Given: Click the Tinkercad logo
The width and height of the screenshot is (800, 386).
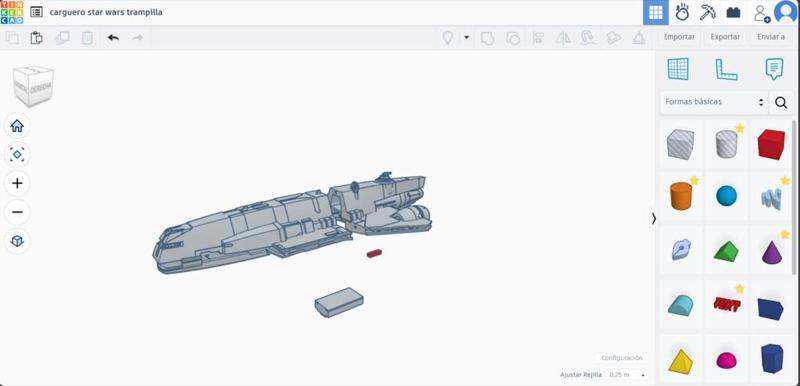Looking at the screenshot, I should click(12, 12).
